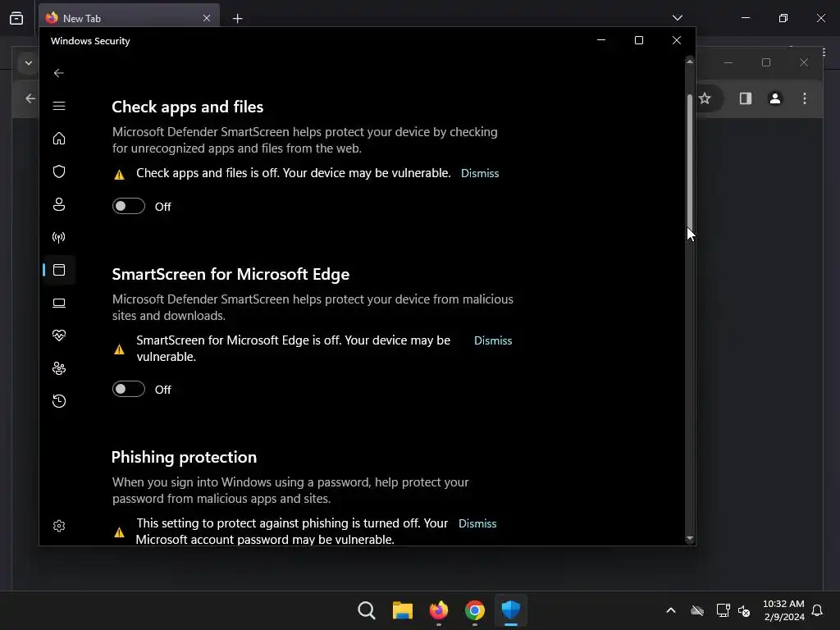Open Protection history clock icon
Image resolution: width=840 pixels, height=630 pixels.
coord(59,401)
